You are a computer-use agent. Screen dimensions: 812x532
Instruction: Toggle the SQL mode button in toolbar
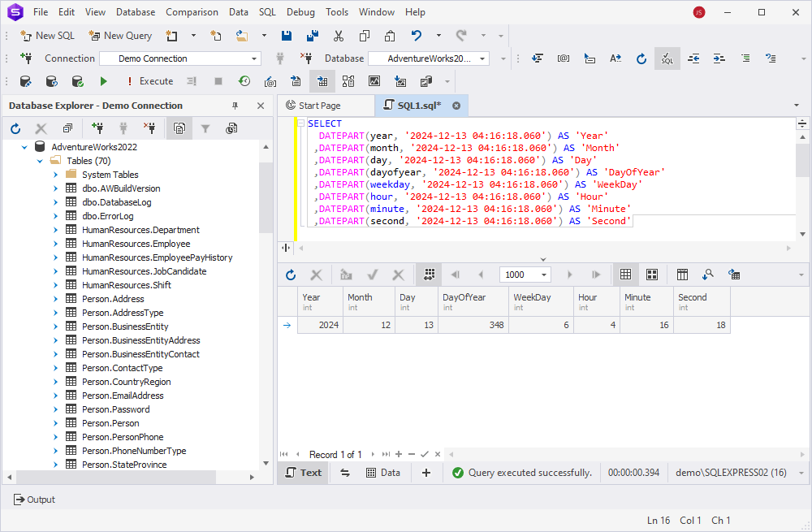pyautogui.click(x=667, y=58)
